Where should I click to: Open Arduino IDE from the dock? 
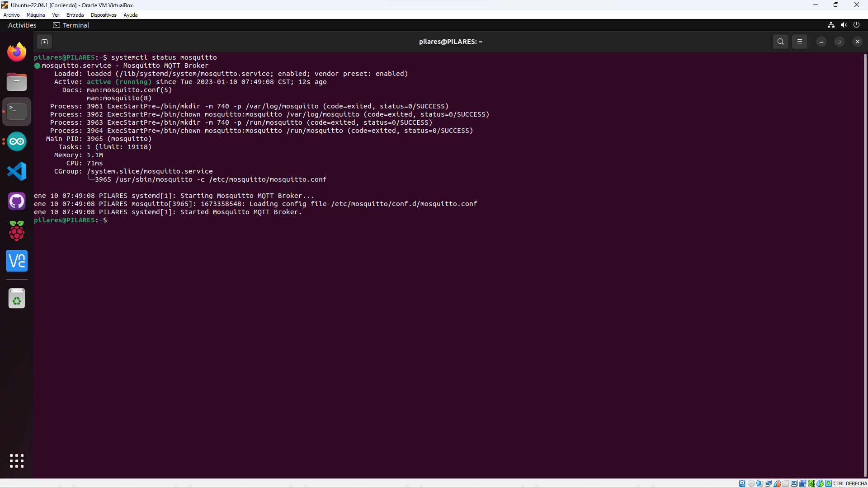pos(17,142)
